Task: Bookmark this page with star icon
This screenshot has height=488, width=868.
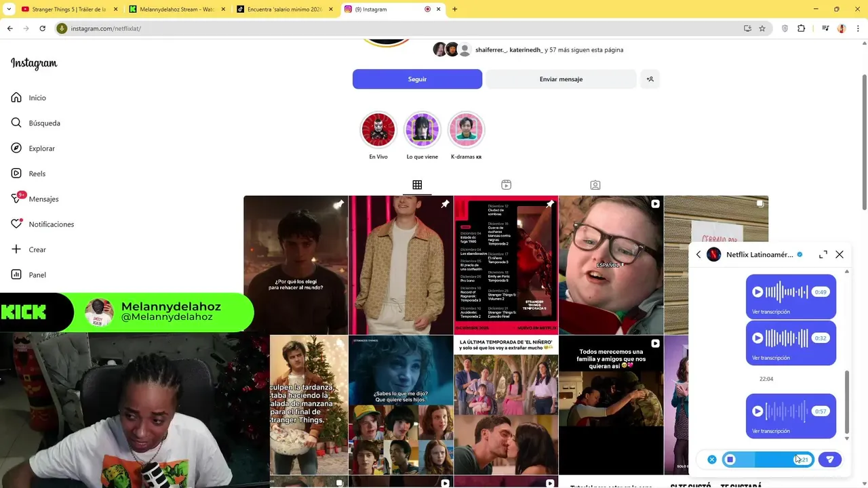Action: pos(762,28)
